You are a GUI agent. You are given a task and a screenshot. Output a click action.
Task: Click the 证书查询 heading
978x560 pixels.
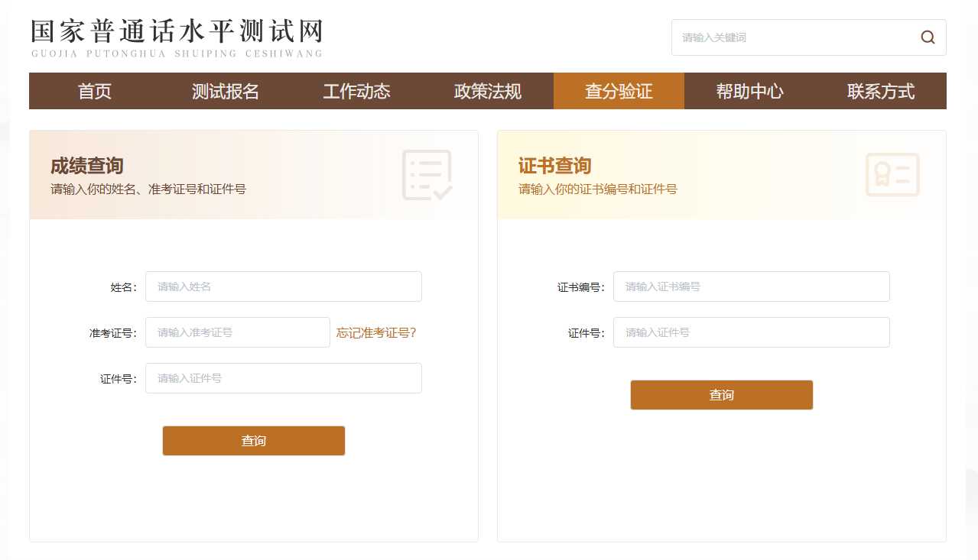(x=555, y=166)
